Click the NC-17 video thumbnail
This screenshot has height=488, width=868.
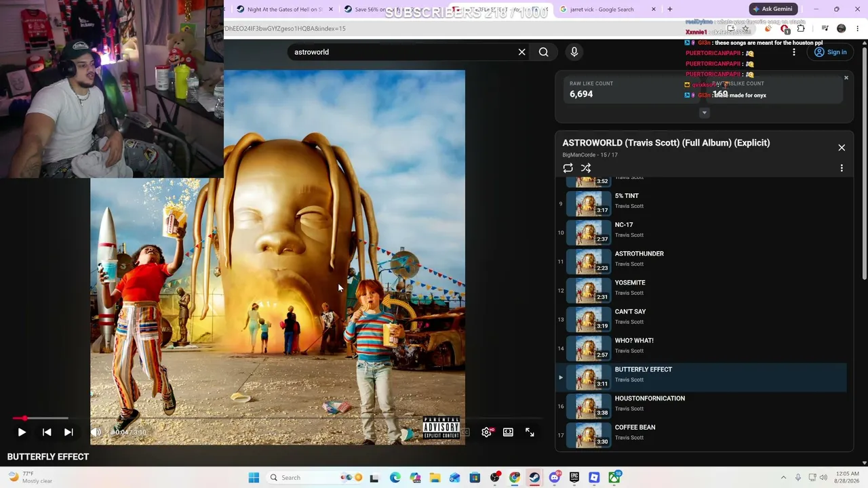tap(589, 232)
